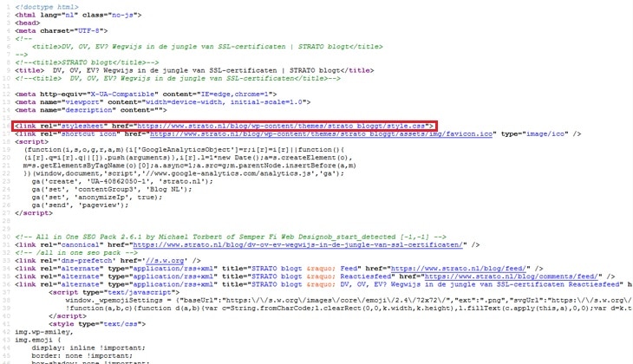The width and height of the screenshot is (633, 364).
Task: Click the closing script tag on line 27
Action: 34,213
